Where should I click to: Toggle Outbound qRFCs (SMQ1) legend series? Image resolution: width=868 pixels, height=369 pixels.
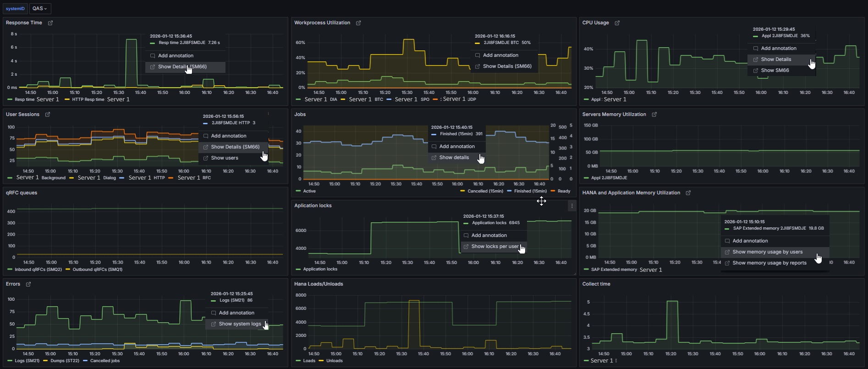(x=97, y=270)
